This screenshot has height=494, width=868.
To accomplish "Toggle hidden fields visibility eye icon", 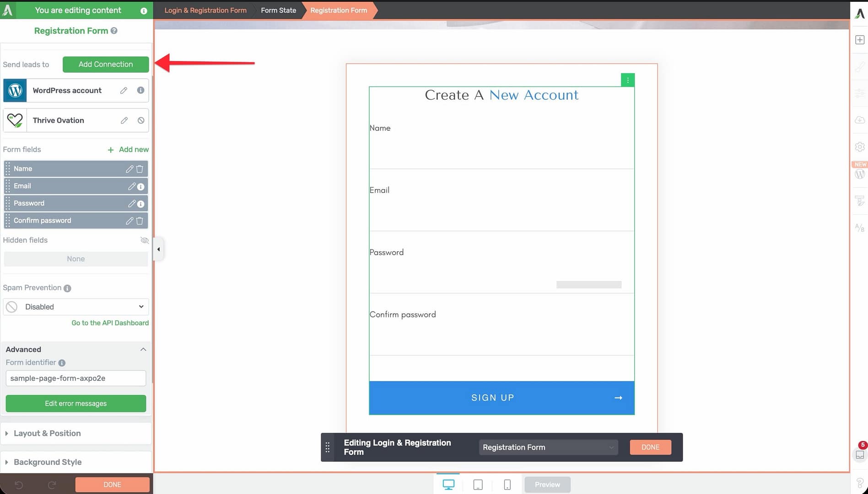I will pos(145,240).
